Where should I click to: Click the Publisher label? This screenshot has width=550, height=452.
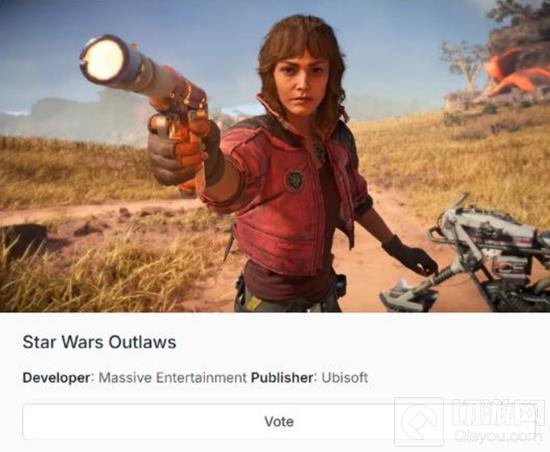click(282, 378)
